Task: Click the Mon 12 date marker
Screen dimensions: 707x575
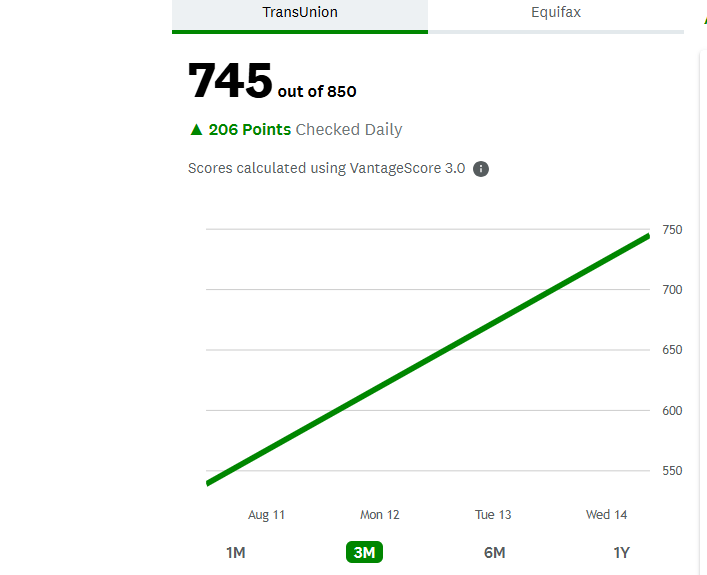Action: 380,515
